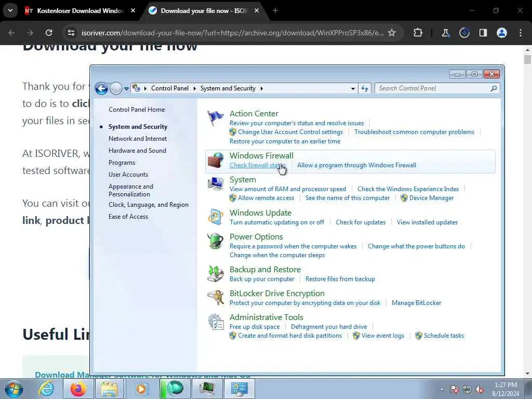Open the Windows Firewall brick wall icon
This screenshot has height=399, width=532.
click(216, 160)
